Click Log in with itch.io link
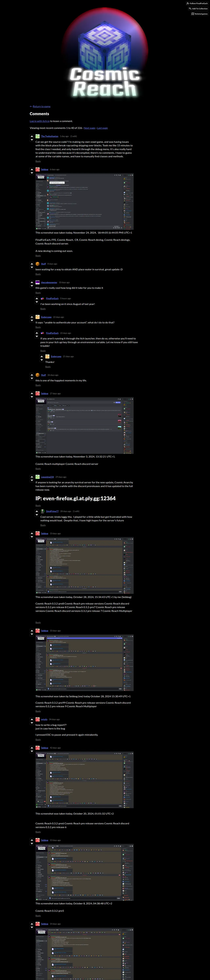Viewport: 210px width, 980px height. pos(40,121)
